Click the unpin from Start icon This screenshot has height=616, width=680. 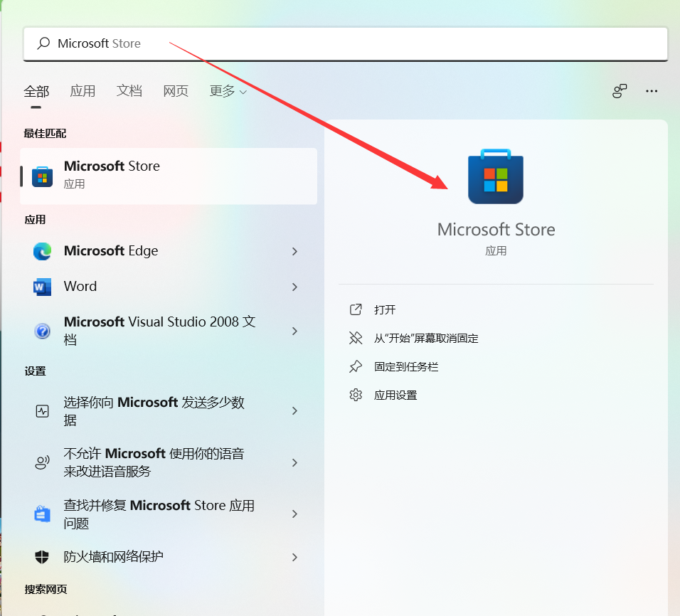pos(356,338)
